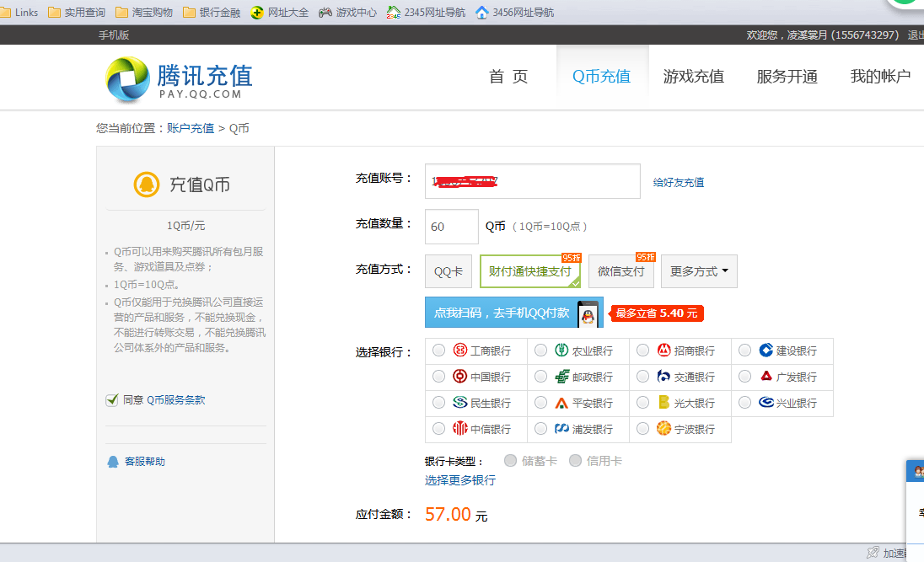Click the 充值数量 quantity field
924x562 pixels.
coord(452,227)
